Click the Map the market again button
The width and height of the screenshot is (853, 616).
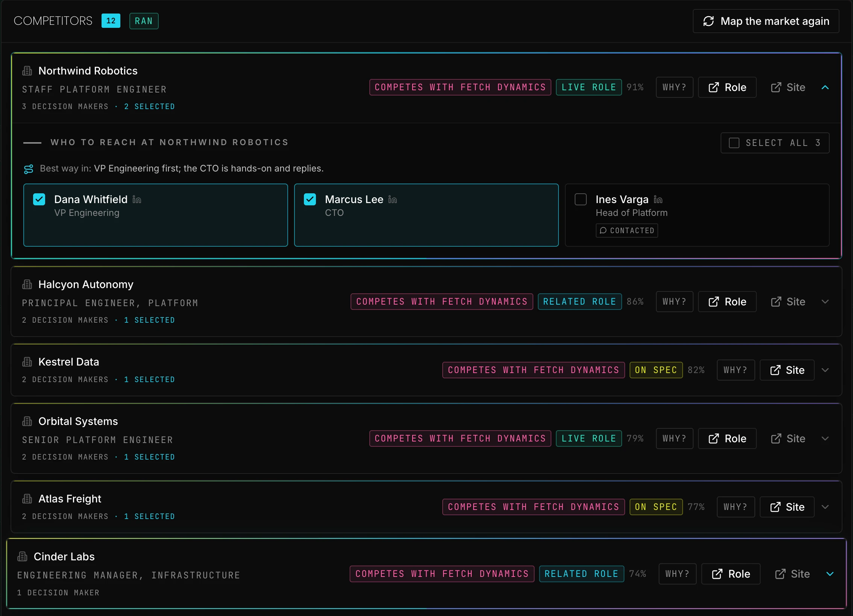(766, 21)
